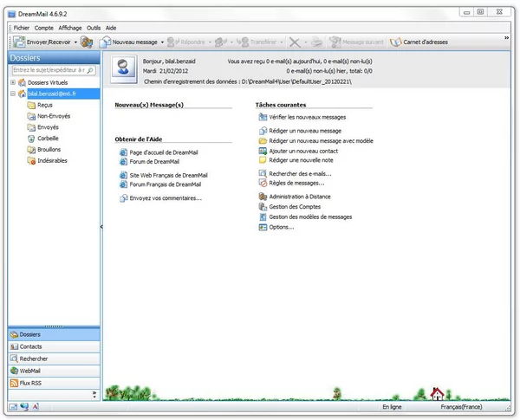
Task: Open the Affichage menu
Action: 70,28
